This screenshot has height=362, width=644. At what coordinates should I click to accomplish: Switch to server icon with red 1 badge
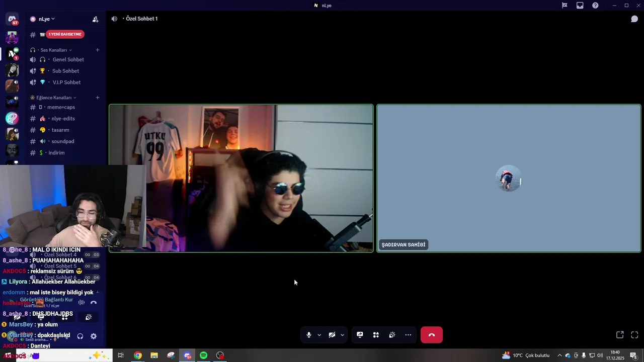pos(12,54)
